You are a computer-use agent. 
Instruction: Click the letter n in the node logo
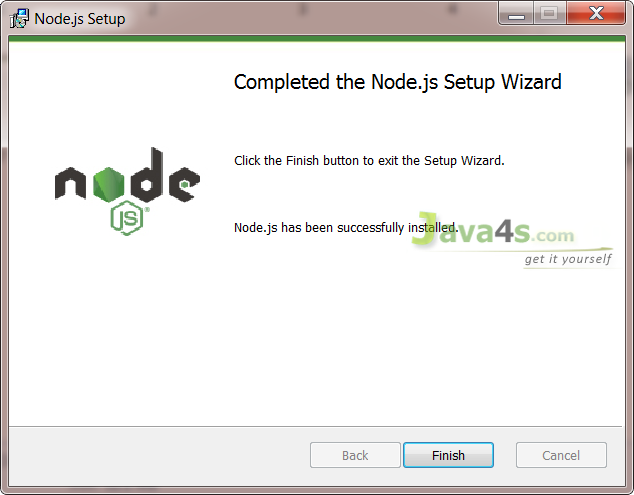(70, 183)
